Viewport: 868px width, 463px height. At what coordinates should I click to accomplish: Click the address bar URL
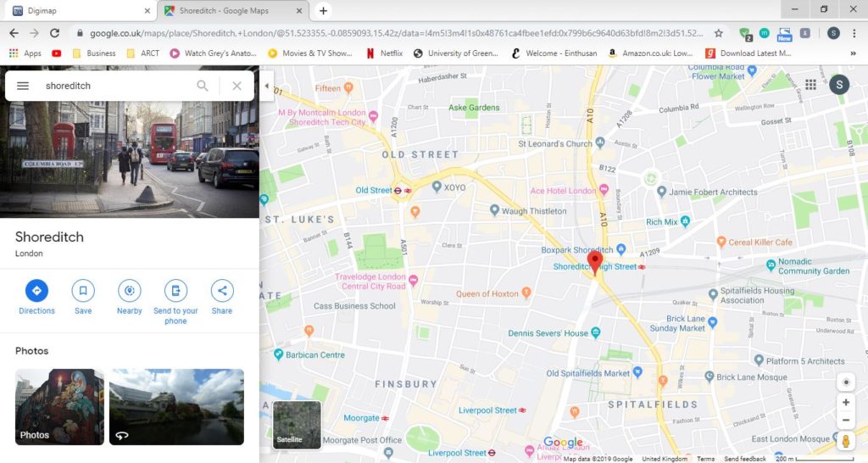coord(397,33)
